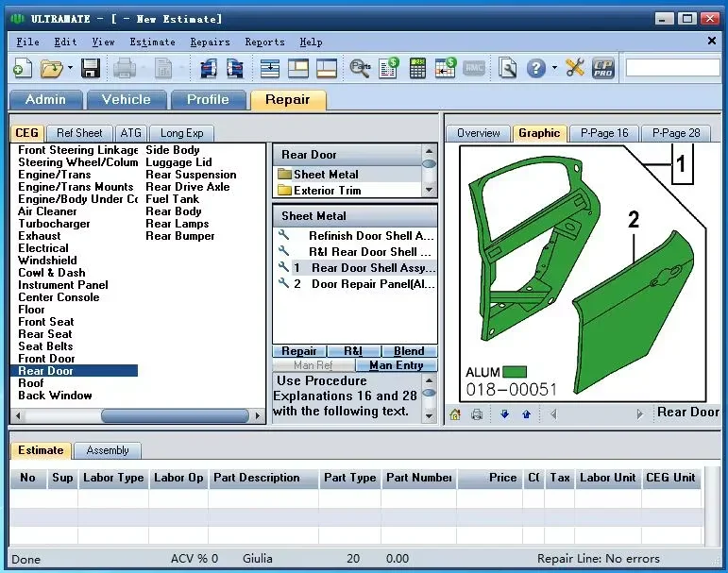Screen dimensions: 728x573
Task: Click the home icon below the graphic
Action: 455,413
